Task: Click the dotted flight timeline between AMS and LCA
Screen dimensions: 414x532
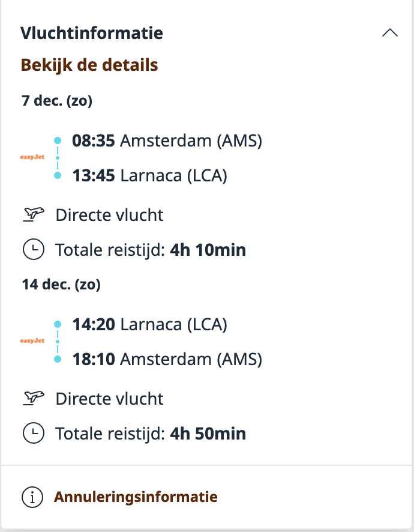Action: tap(58, 157)
